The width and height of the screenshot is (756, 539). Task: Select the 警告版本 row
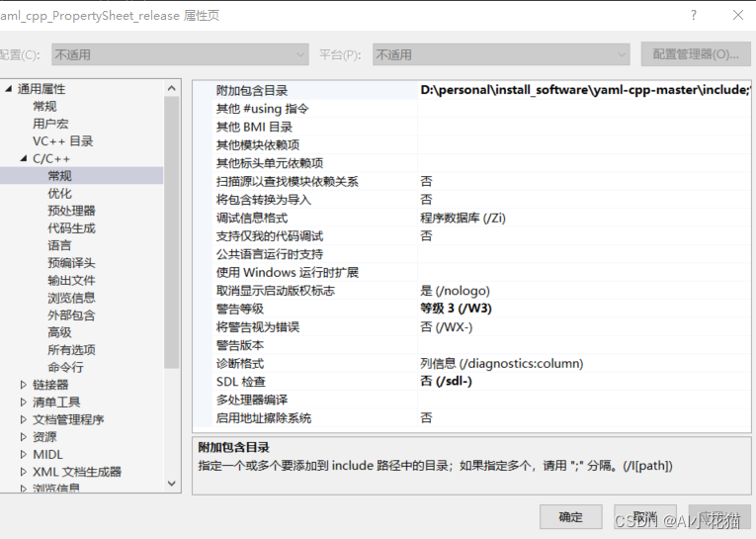point(481,345)
